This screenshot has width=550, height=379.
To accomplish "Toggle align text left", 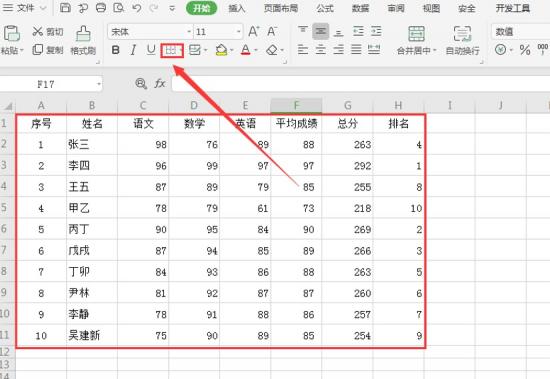I will coord(303,49).
